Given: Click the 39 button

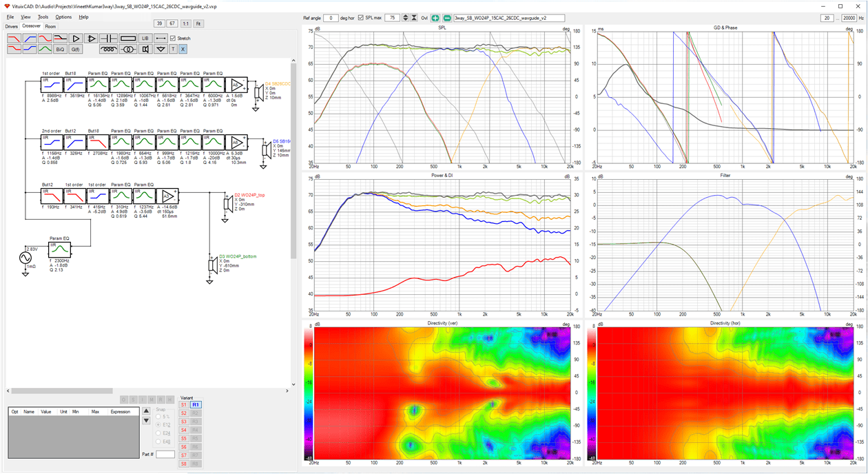Looking at the screenshot, I should (159, 23).
